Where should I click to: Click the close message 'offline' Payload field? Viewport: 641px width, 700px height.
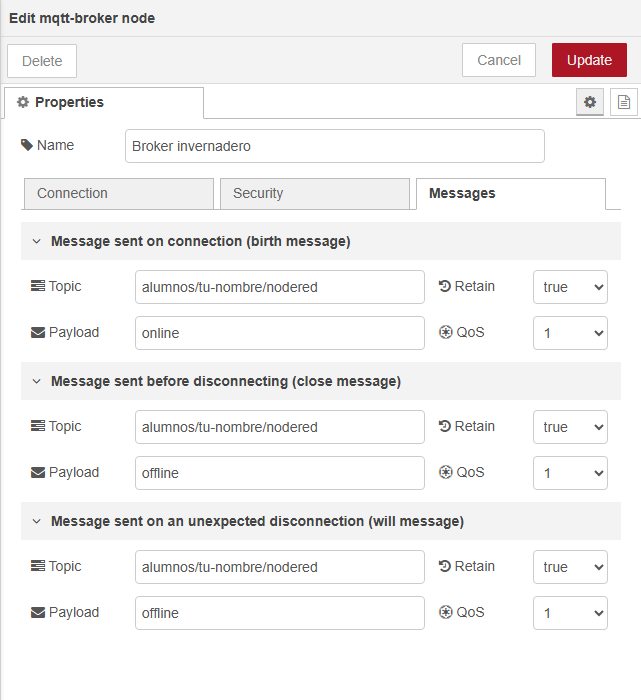click(280, 473)
